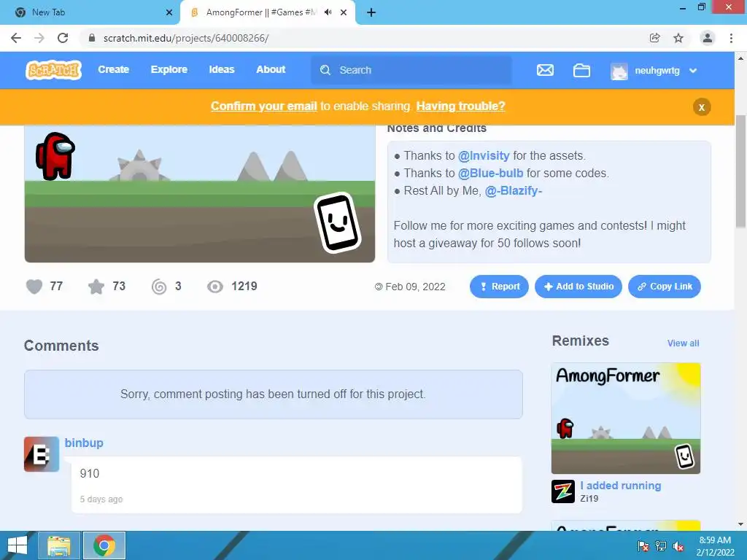
Task: Open a new browser tab
Action: pyautogui.click(x=371, y=13)
